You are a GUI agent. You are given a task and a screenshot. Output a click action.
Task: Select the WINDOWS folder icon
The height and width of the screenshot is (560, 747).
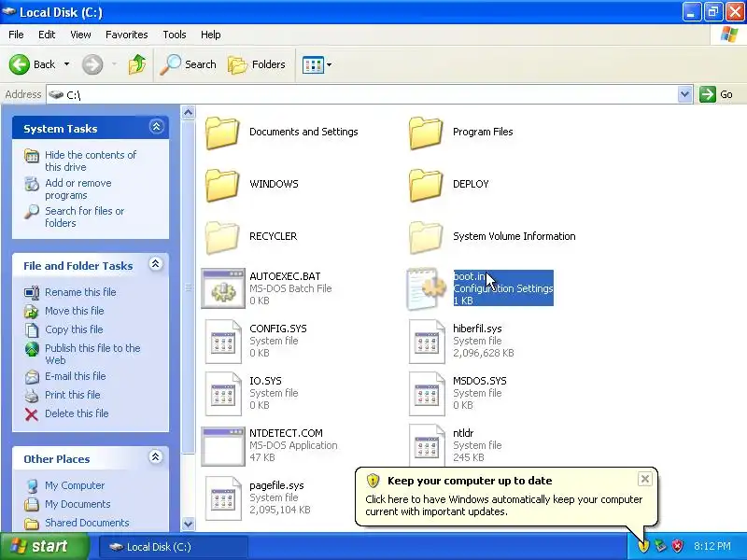point(222,185)
